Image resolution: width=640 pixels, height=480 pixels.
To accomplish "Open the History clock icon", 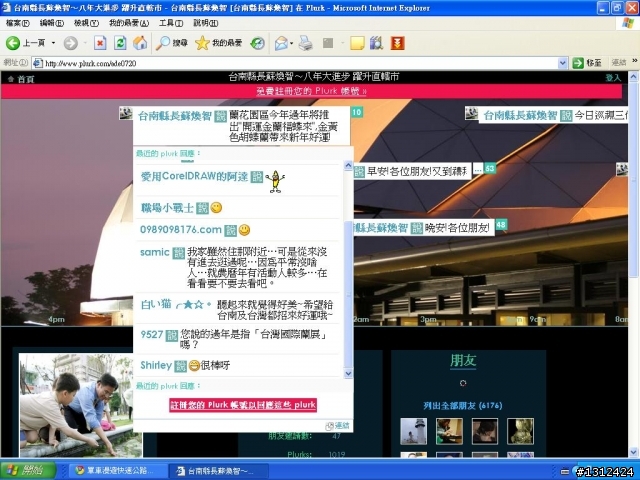I will [257, 43].
